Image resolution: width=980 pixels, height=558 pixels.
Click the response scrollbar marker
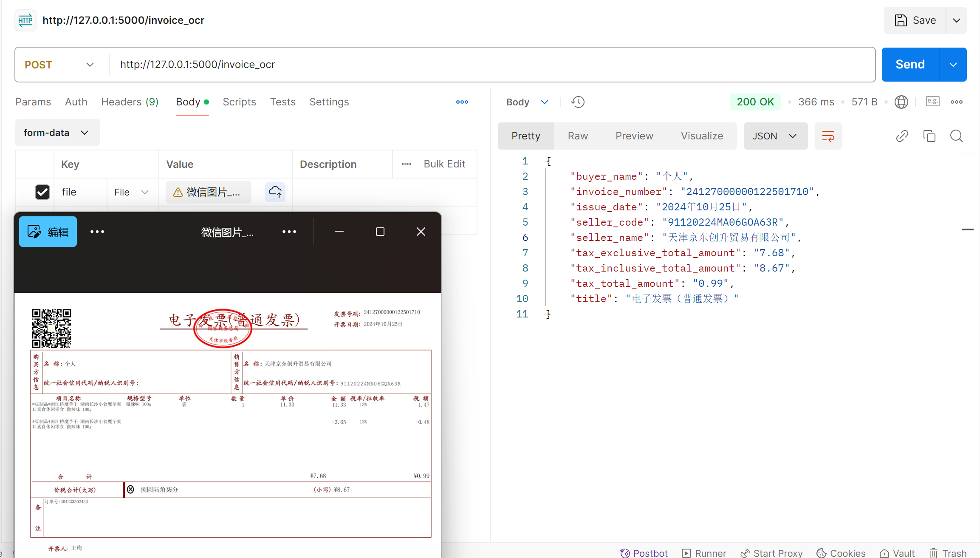point(968,229)
